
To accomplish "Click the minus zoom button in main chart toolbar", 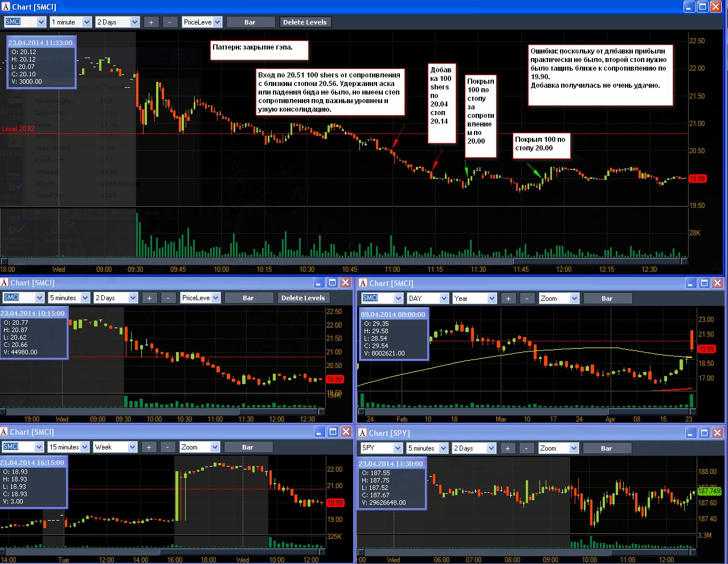I will click(x=170, y=22).
